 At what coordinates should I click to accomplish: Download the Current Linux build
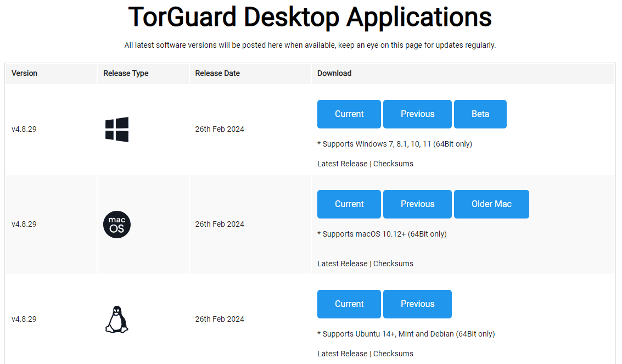pyautogui.click(x=349, y=304)
